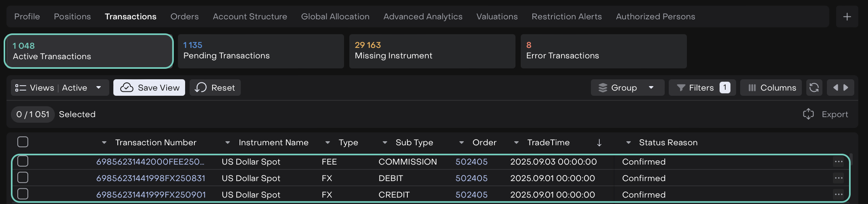Open the Filters panel button

pyautogui.click(x=702, y=88)
